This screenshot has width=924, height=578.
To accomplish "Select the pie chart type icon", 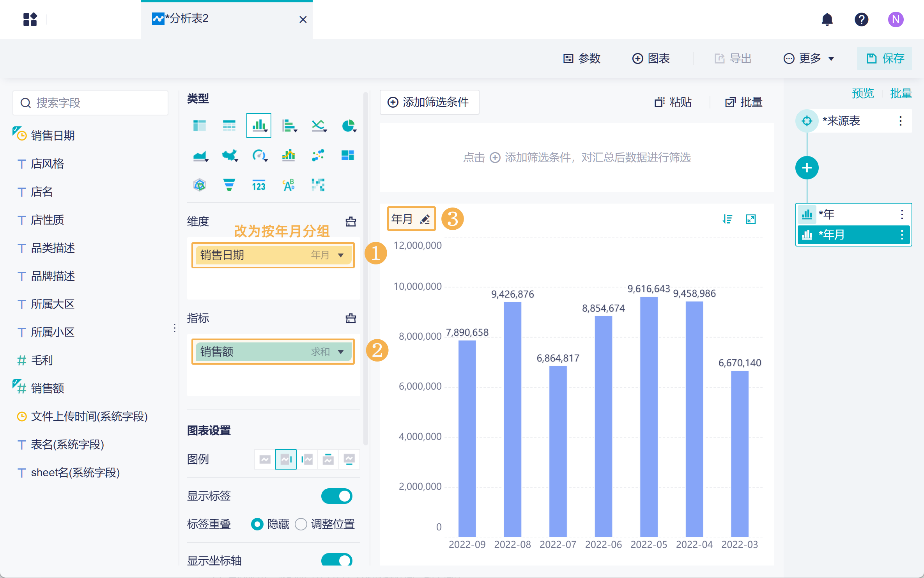I will coord(348,126).
